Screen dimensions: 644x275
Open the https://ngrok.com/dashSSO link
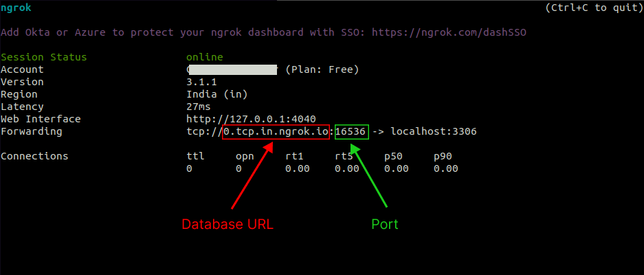tap(449, 32)
